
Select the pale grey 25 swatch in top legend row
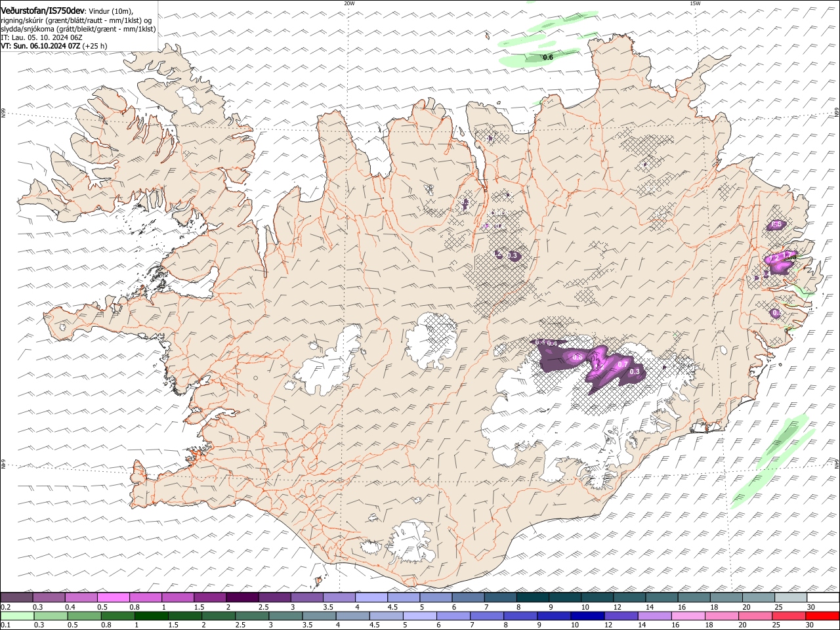[791, 598]
